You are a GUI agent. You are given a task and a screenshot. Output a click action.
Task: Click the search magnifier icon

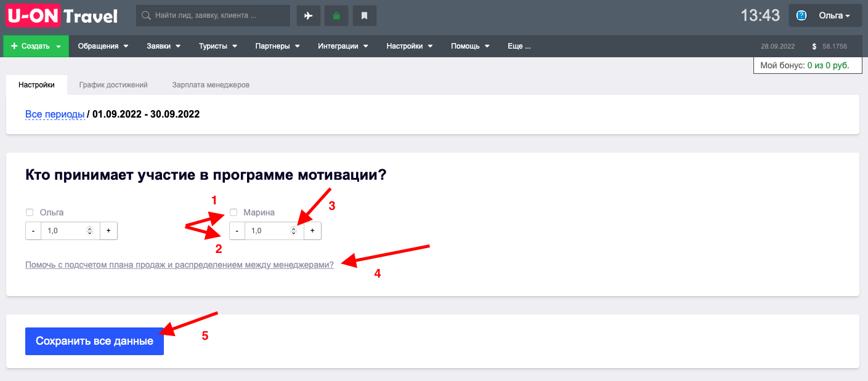tap(147, 16)
